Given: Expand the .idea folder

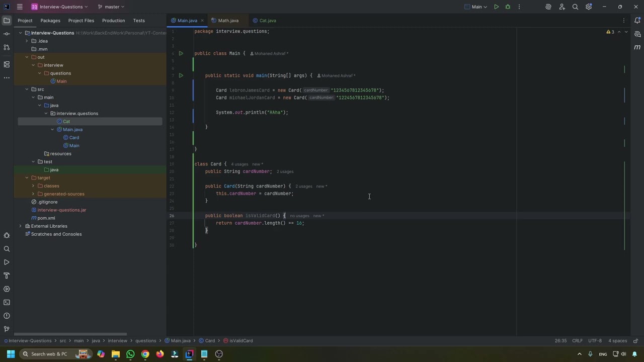Looking at the screenshot, I should coord(27,41).
